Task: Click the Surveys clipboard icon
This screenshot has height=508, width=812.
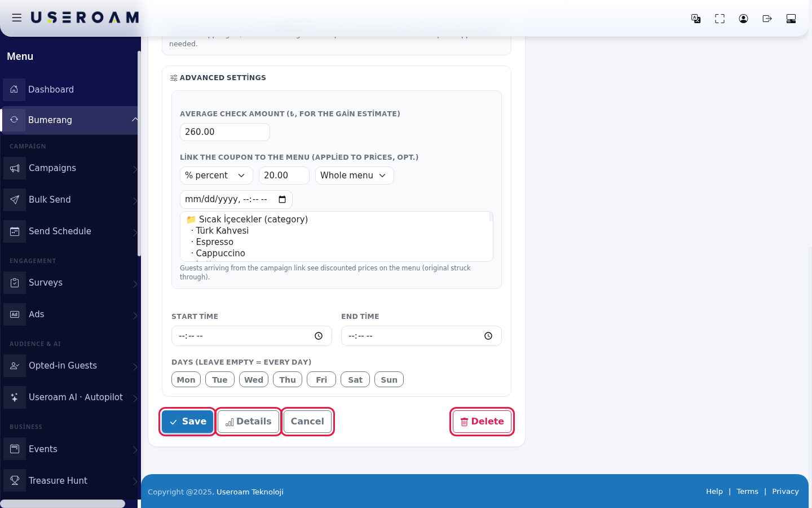Action: point(15,283)
